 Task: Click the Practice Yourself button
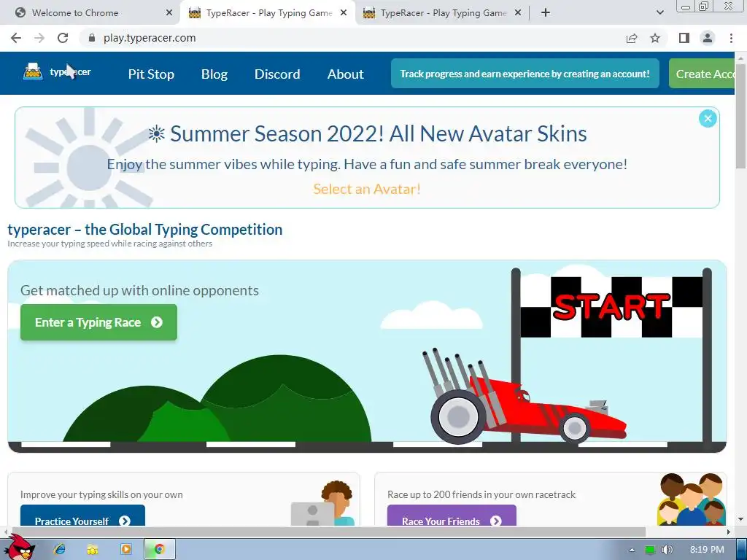pyautogui.click(x=82, y=516)
